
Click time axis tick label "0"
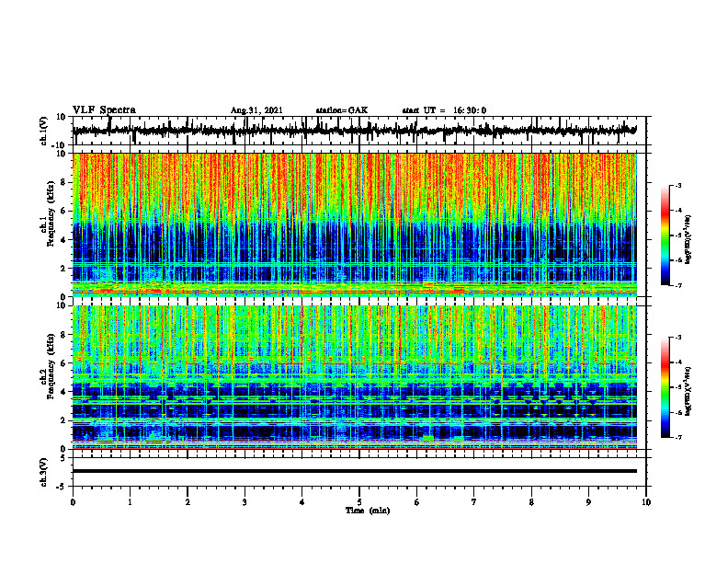pyautogui.click(x=73, y=502)
